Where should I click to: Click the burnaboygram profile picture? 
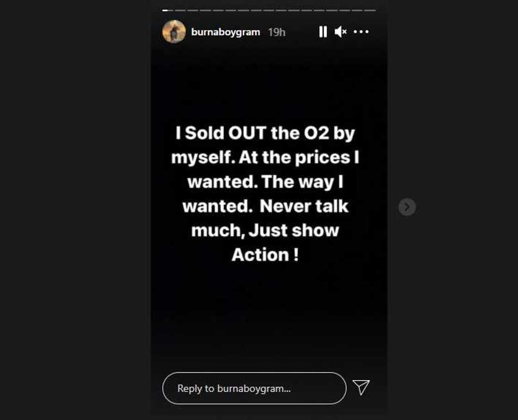tap(174, 32)
